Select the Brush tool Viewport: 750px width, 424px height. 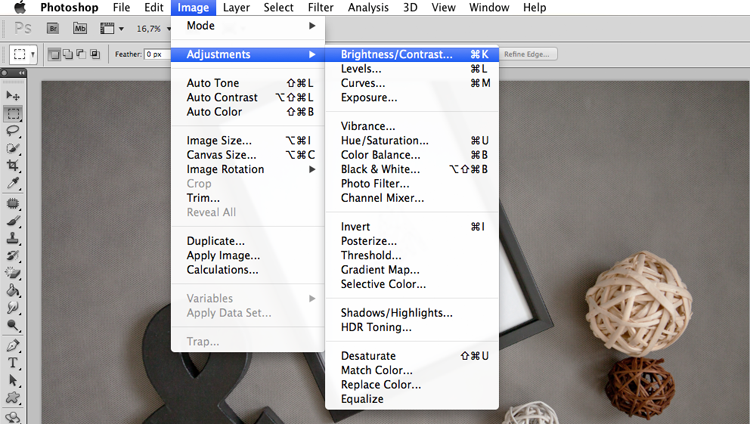[x=13, y=221]
